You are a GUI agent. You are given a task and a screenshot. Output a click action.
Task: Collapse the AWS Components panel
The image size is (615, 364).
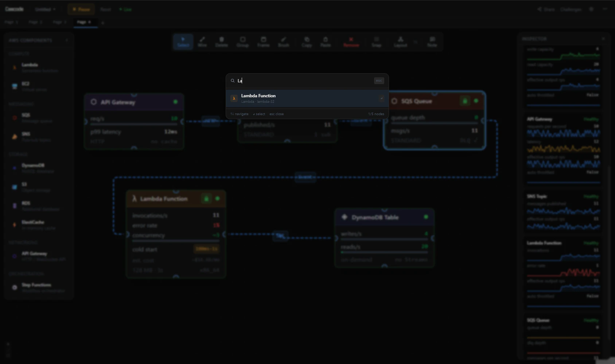[x=67, y=40]
